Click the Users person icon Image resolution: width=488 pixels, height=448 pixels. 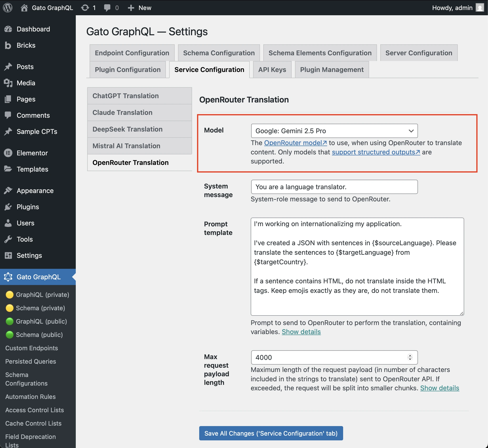coord(8,223)
